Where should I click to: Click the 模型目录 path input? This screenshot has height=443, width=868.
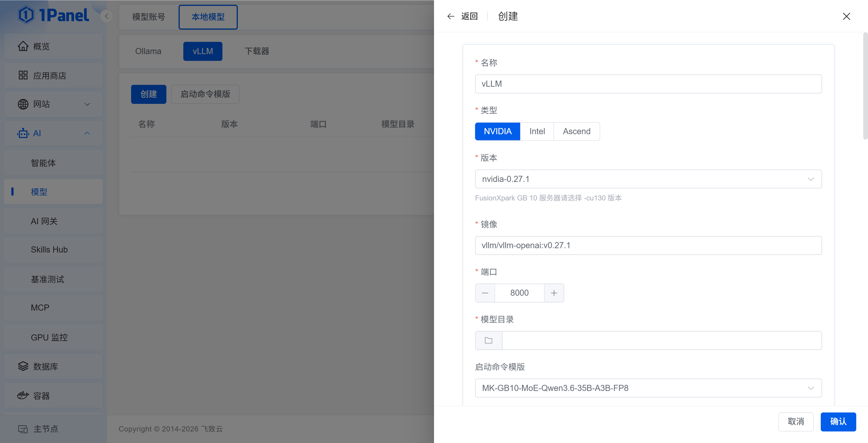coord(662,341)
